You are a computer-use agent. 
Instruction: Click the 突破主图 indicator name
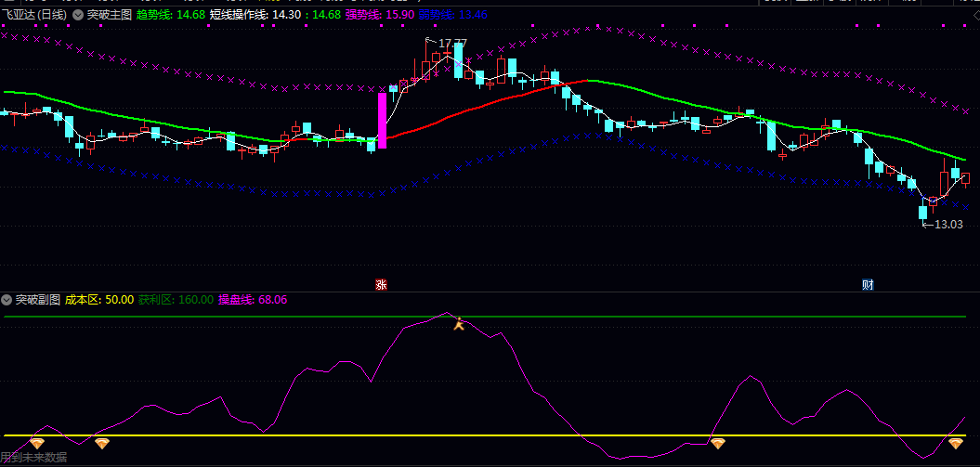[x=109, y=14]
